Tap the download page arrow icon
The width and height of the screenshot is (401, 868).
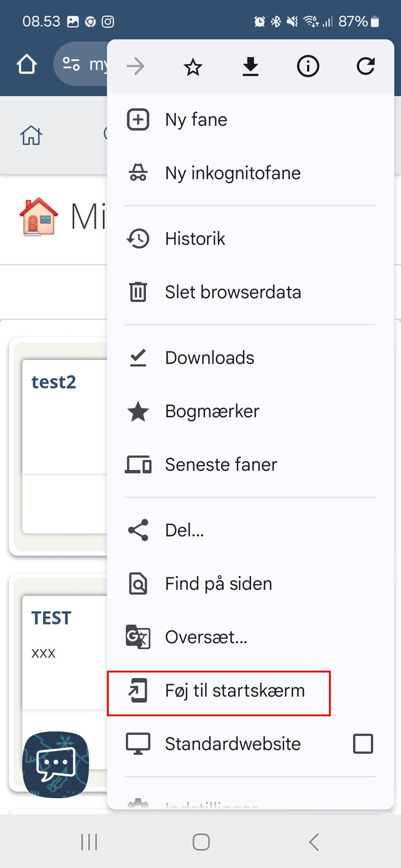coord(251,67)
